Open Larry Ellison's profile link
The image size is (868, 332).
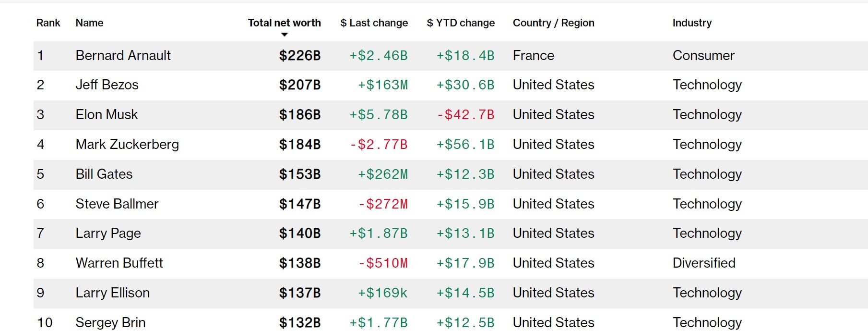click(x=112, y=293)
